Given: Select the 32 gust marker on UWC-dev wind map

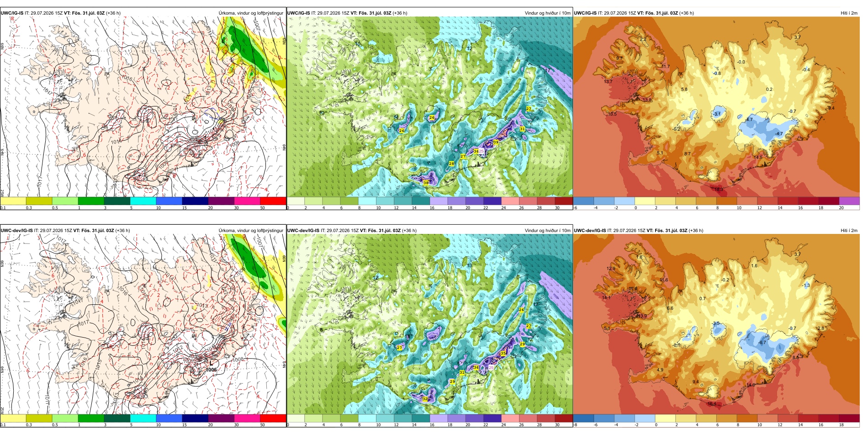Looking at the screenshot, I should coord(425,399).
